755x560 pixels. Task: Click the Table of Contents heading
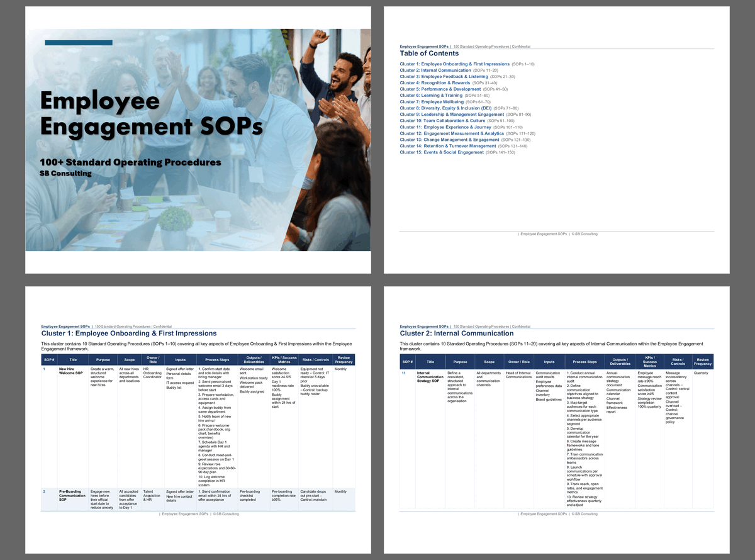click(x=429, y=53)
